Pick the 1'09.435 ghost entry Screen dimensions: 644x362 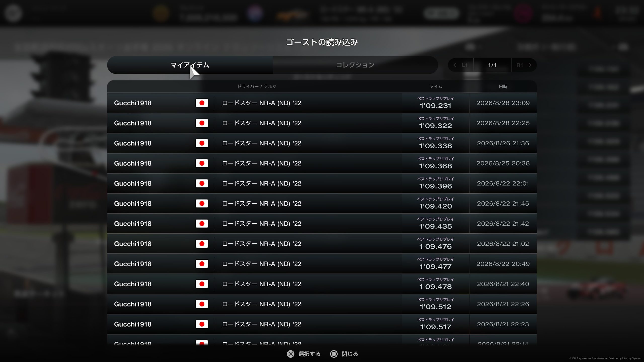[322, 223]
